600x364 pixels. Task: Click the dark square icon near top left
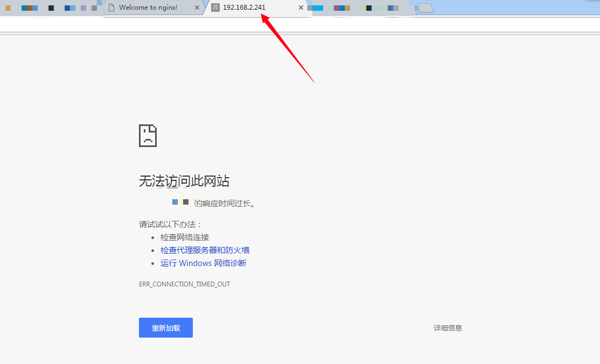51,7
